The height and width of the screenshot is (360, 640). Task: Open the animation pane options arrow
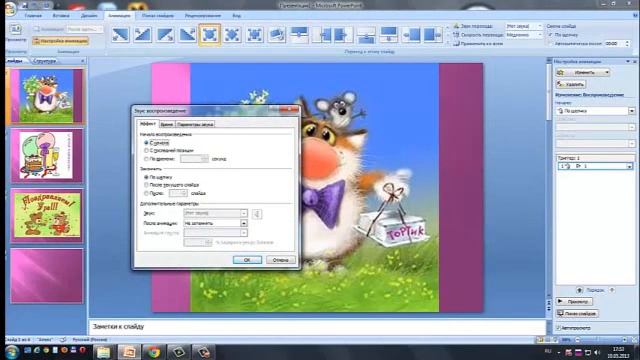click(x=628, y=61)
